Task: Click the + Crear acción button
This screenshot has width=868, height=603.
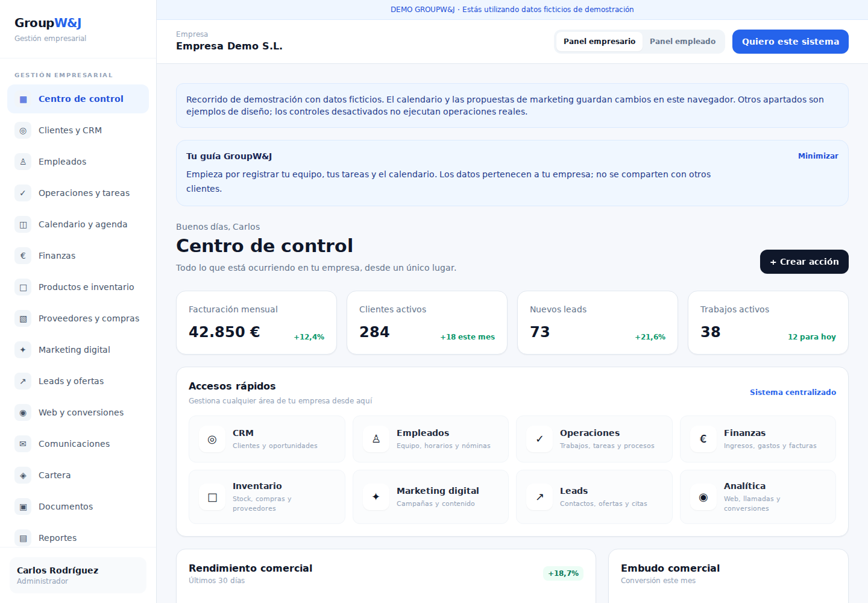Action: pyautogui.click(x=804, y=262)
